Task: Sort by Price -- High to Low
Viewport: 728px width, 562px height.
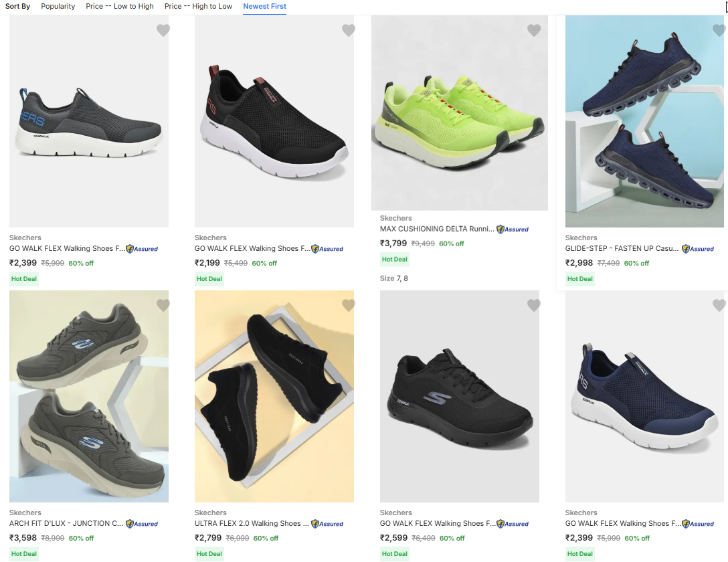Action: coord(198,6)
